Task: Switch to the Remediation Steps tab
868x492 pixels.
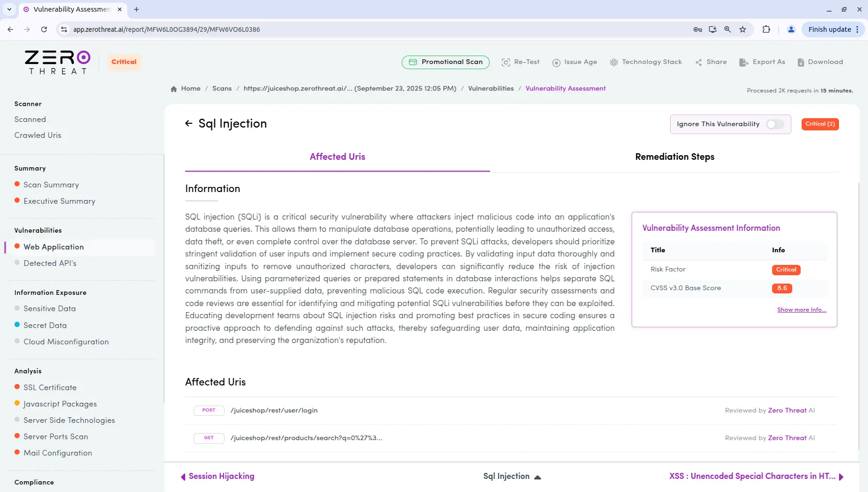Action: [x=675, y=157]
